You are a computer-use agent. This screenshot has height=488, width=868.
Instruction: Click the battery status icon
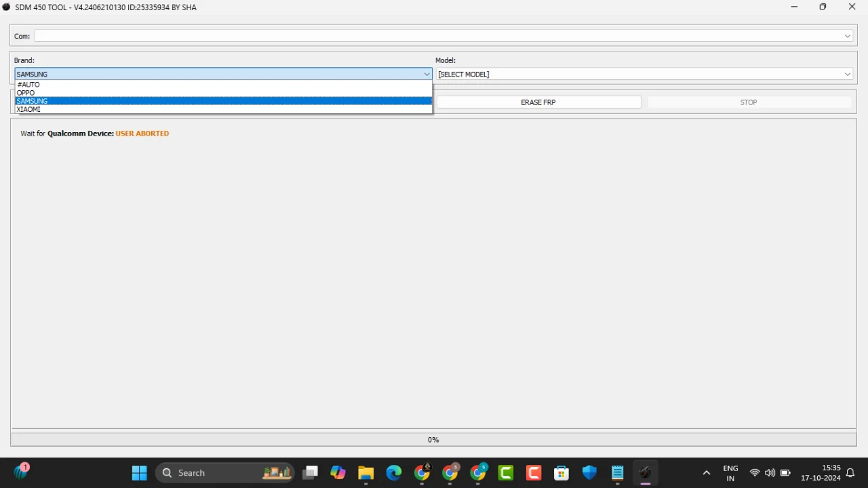[785, 473]
